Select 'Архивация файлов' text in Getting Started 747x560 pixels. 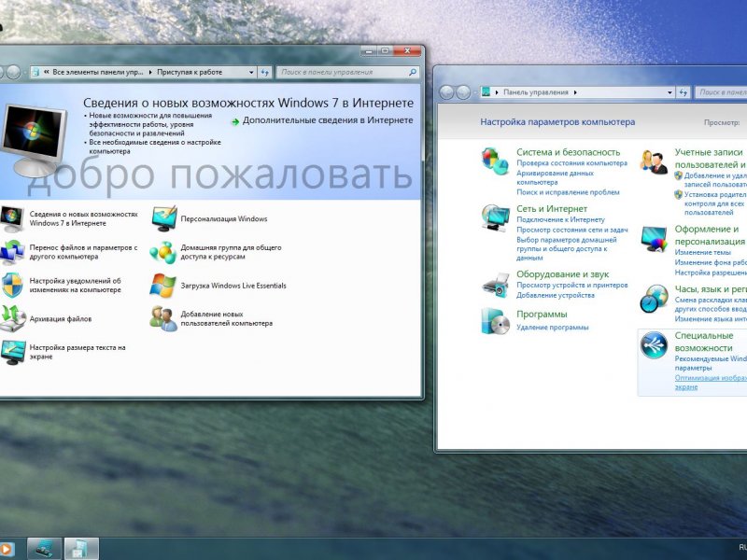pos(61,319)
